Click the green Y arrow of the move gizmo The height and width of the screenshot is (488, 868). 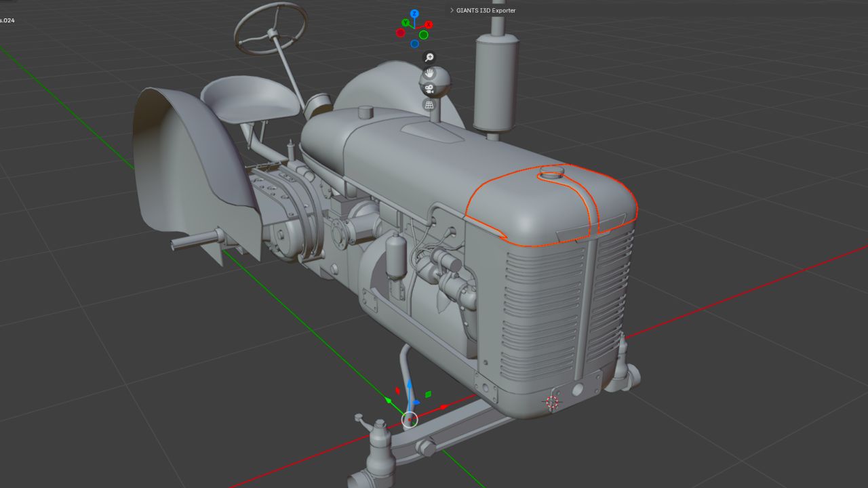(x=389, y=401)
